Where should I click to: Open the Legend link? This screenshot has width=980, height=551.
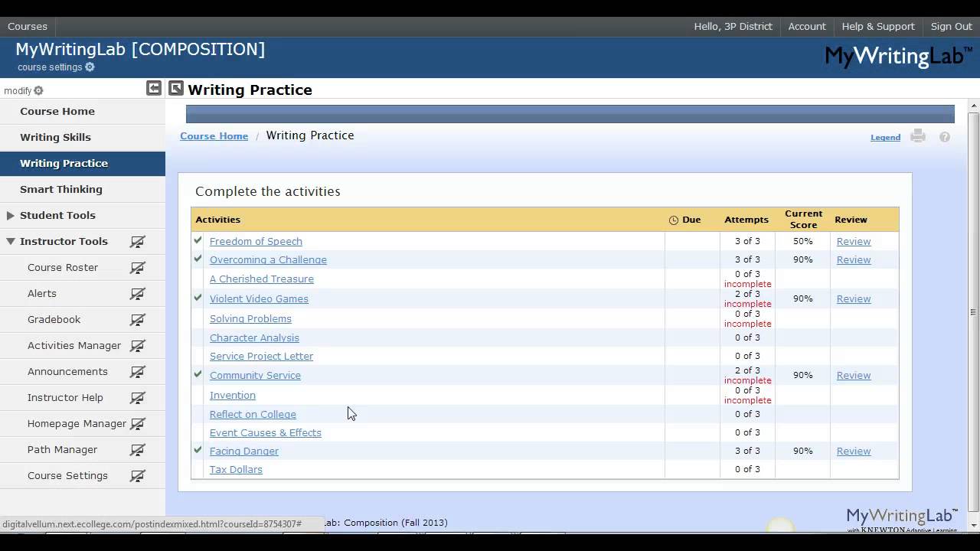pos(885,138)
